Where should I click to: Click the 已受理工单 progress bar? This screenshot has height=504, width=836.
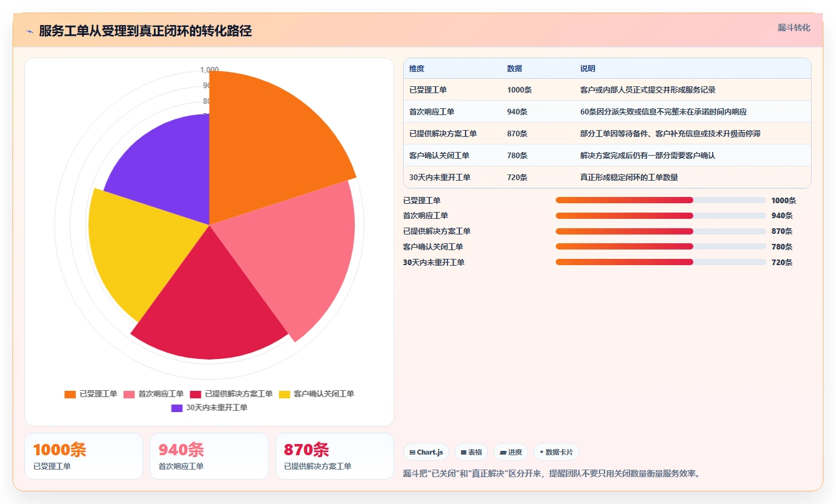[x=661, y=200]
